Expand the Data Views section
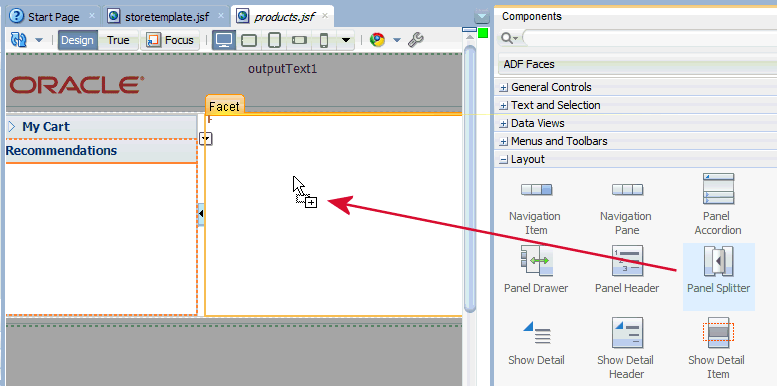 504,123
